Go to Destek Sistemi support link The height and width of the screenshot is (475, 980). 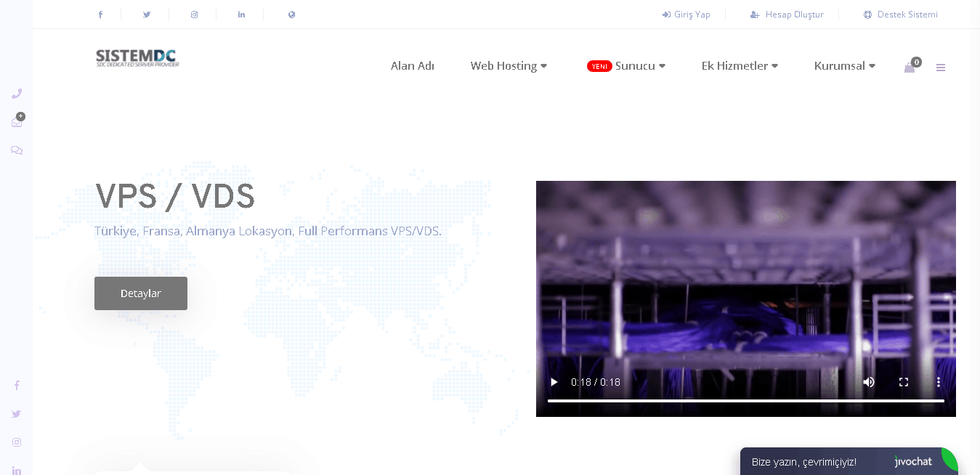pos(900,15)
